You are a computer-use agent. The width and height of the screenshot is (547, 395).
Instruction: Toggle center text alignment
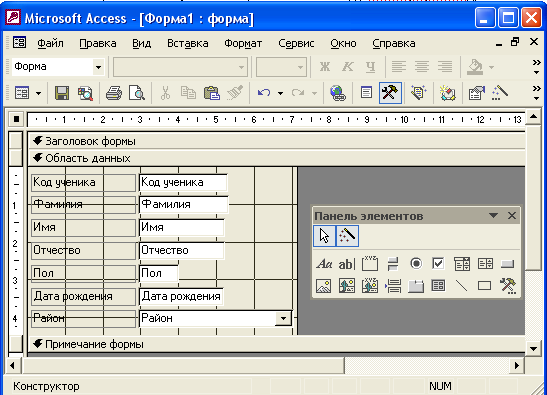point(422,66)
